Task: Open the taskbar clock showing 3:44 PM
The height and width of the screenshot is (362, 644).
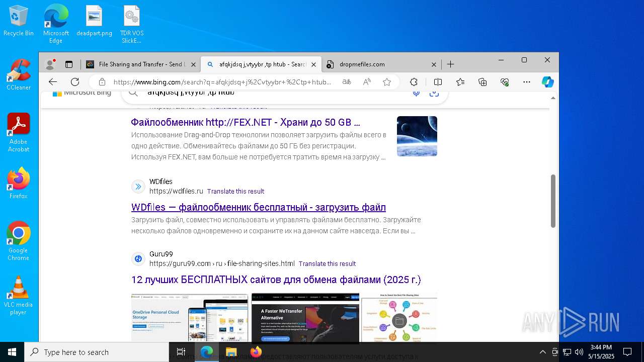Action: pyautogui.click(x=601, y=352)
